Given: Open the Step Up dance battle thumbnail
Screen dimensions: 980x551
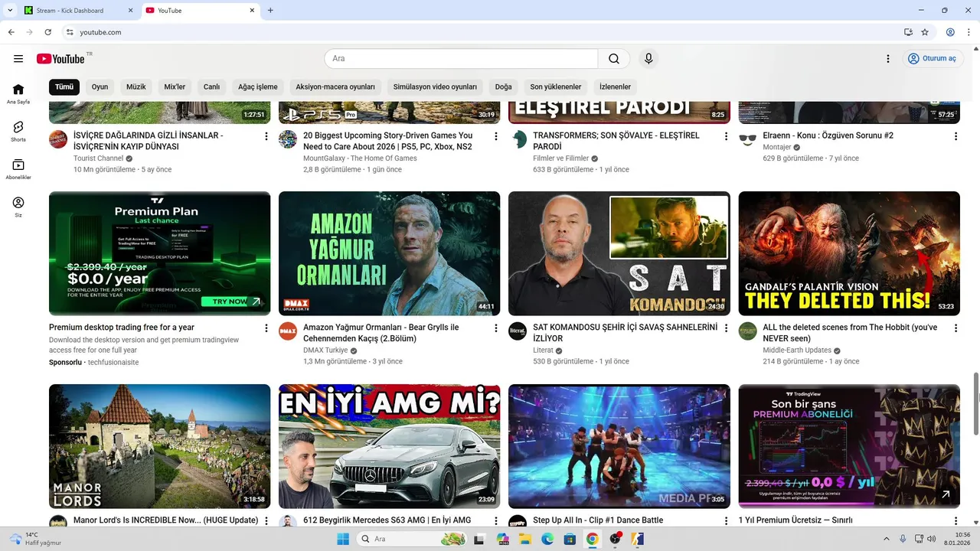Looking at the screenshot, I should coord(619,446).
